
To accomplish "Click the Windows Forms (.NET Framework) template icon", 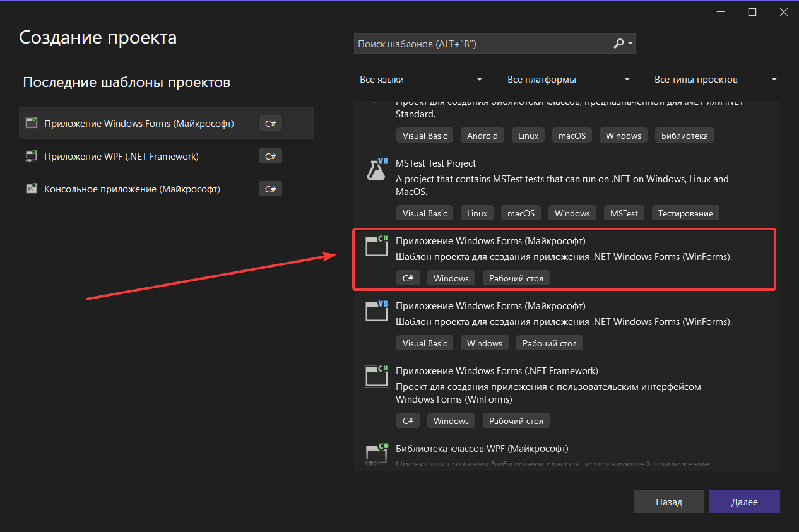I will click(x=377, y=376).
